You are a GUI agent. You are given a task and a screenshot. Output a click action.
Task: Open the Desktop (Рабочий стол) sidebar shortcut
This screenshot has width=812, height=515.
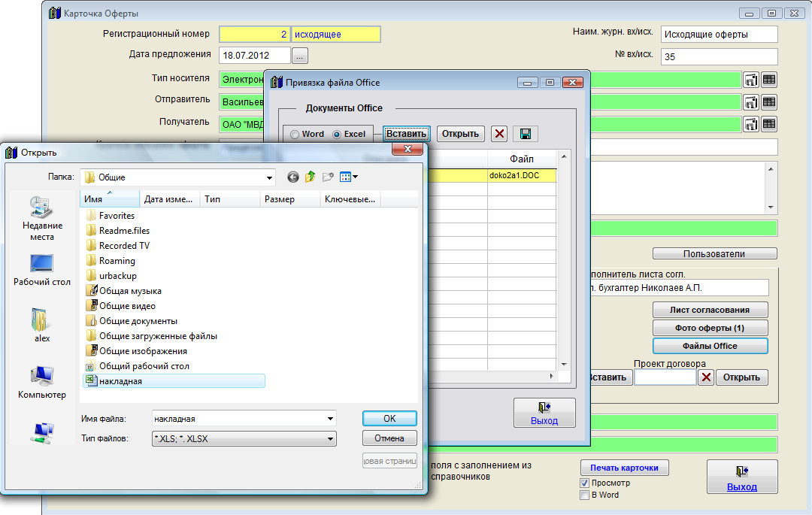[42, 271]
